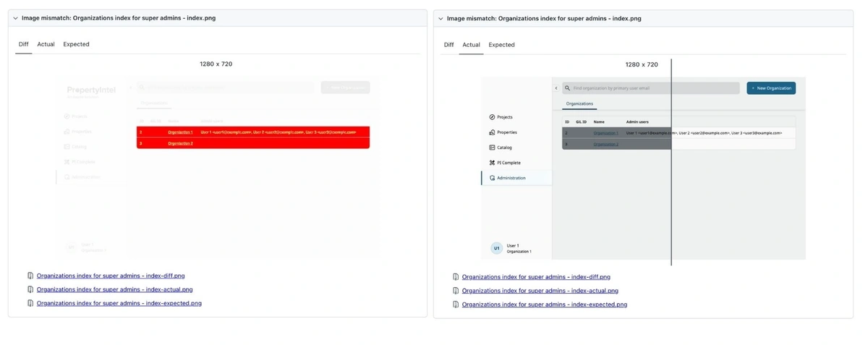Select the Actual tab in right panel

471,45
